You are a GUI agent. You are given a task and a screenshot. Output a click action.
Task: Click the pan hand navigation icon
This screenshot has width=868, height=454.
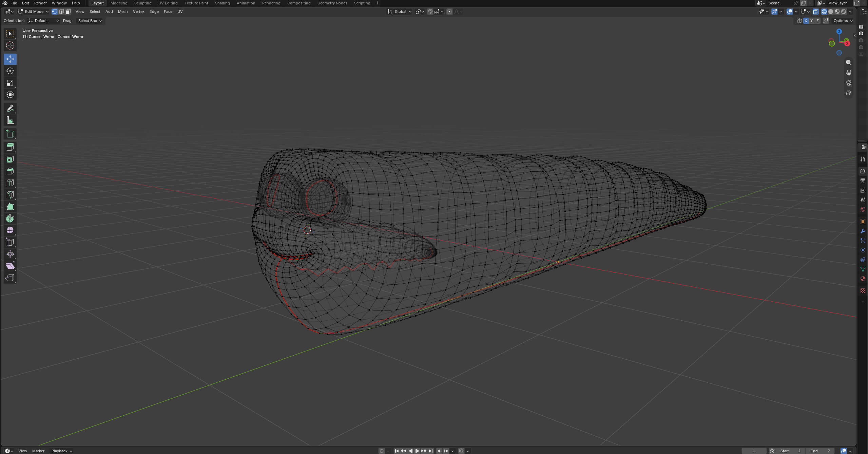(x=848, y=73)
